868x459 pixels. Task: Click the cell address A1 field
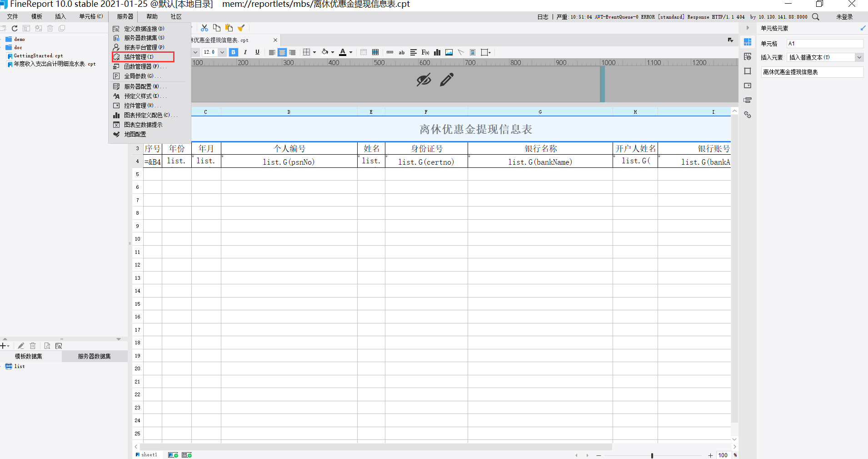825,44
